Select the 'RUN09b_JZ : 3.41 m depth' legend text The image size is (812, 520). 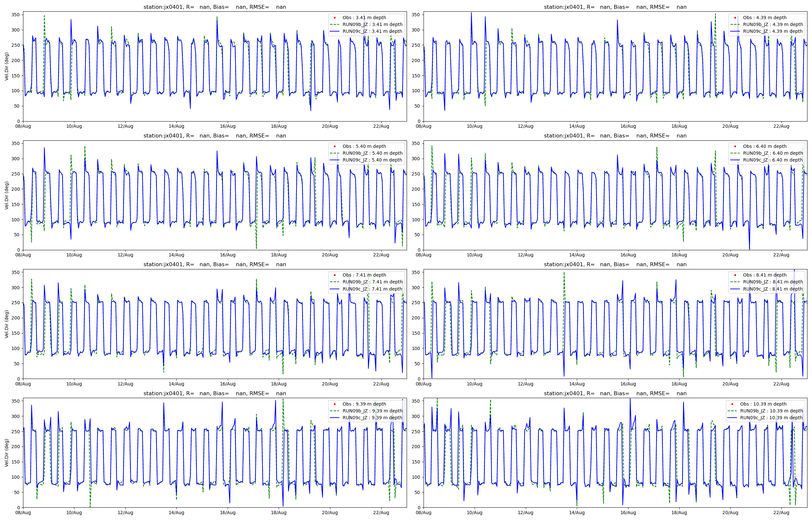pos(373,24)
